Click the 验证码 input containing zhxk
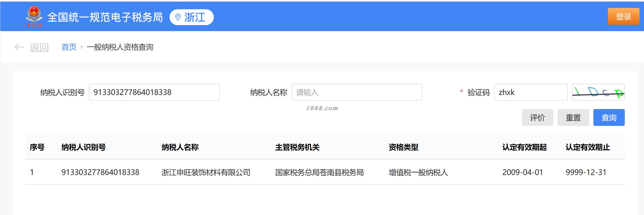 tap(531, 92)
